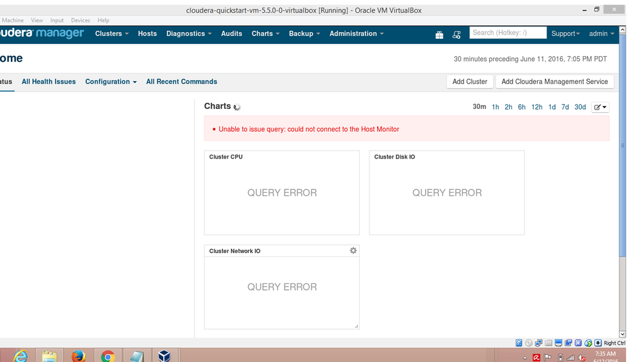Click the gift box parcel icon
The height and width of the screenshot is (362, 644).
[x=439, y=35]
